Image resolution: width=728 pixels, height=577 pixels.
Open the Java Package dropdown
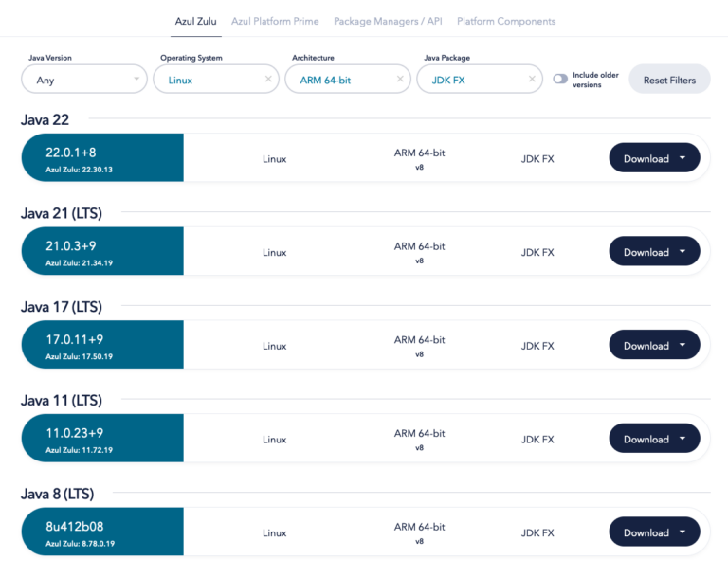tap(471, 80)
